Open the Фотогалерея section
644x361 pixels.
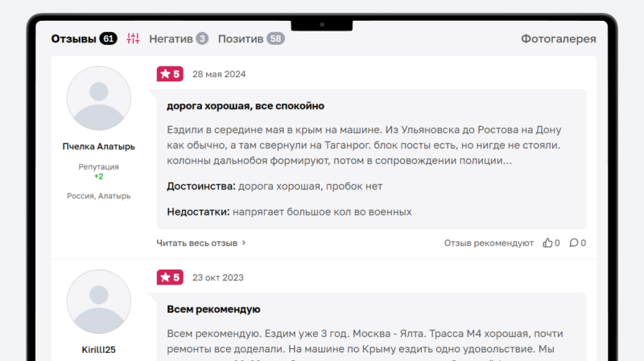point(559,39)
